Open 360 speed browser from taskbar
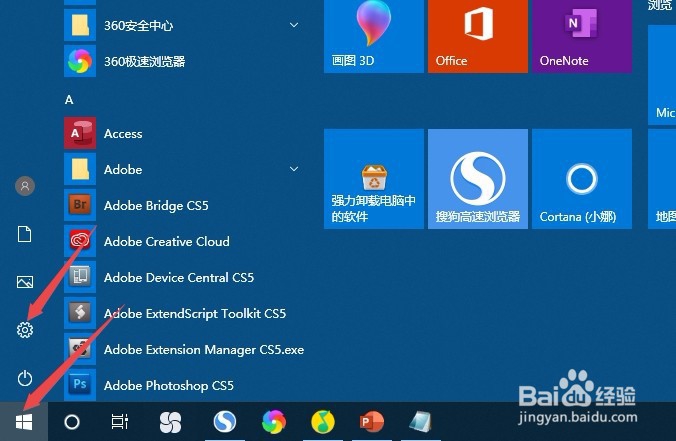The width and height of the screenshot is (676, 441). coord(274,422)
